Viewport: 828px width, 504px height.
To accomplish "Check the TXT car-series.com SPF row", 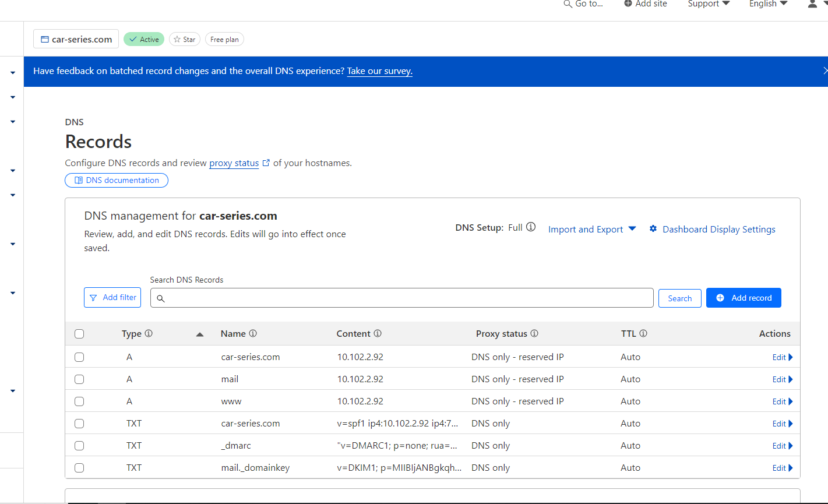I will tap(79, 424).
